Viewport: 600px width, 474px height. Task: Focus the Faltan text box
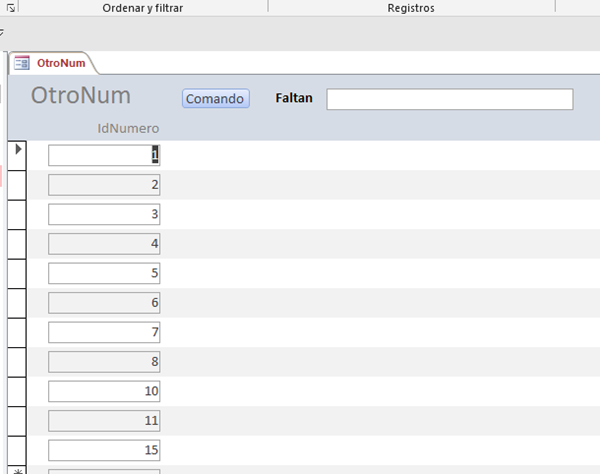pyautogui.click(x=450, y=99)
